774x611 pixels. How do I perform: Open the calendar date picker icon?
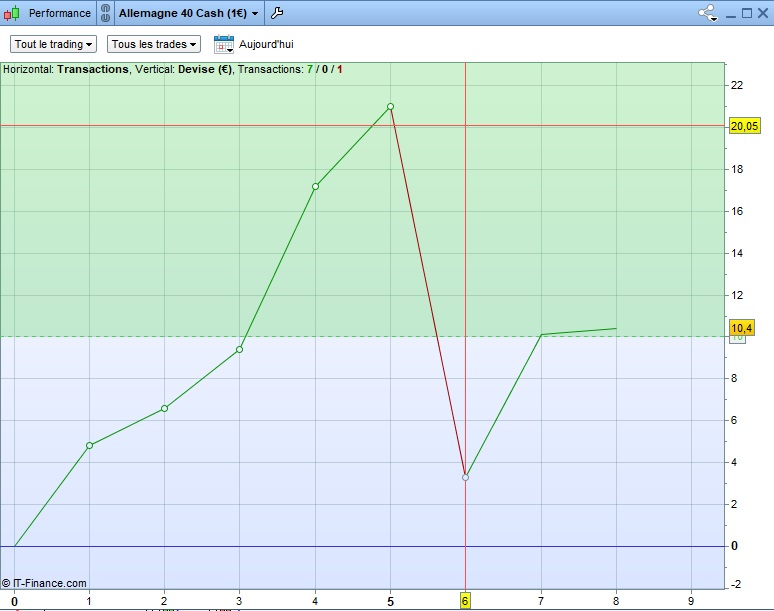(224, 44)
